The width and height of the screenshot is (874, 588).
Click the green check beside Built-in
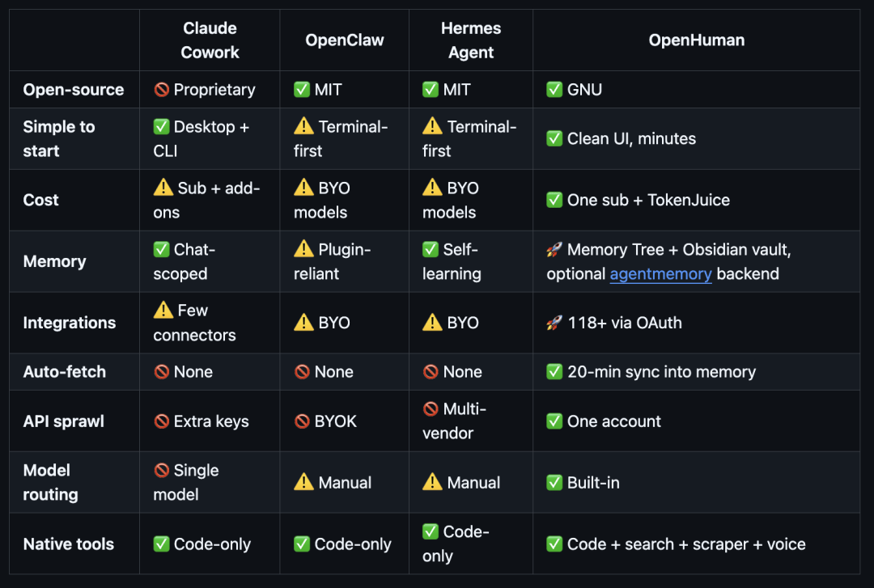pos(554,482)
